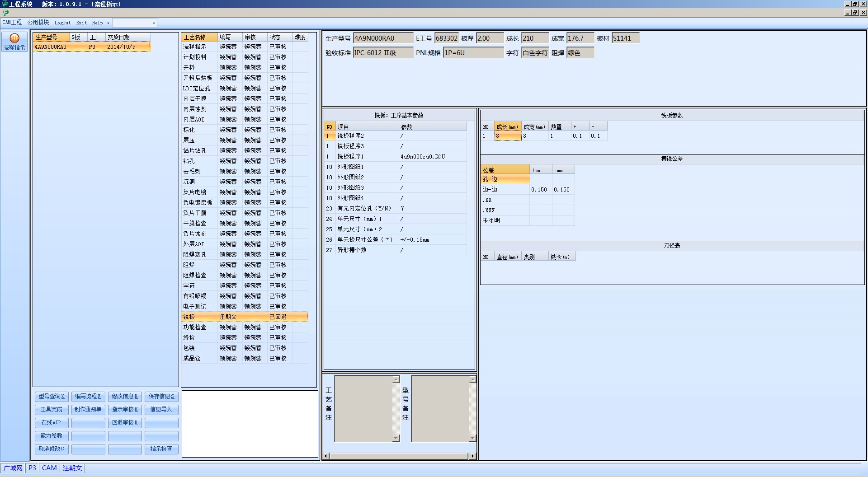
Task: Select the LDI定位孔 process row
Action: (244, 89)
